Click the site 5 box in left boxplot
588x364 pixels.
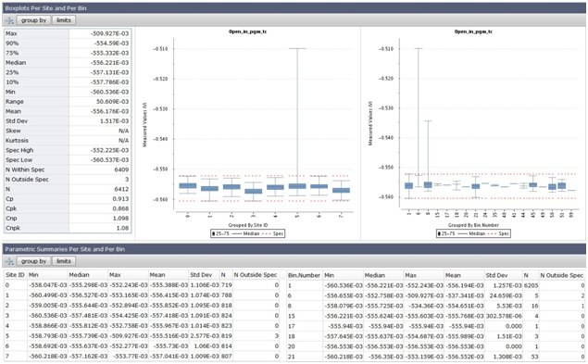(x=297, y=186)
